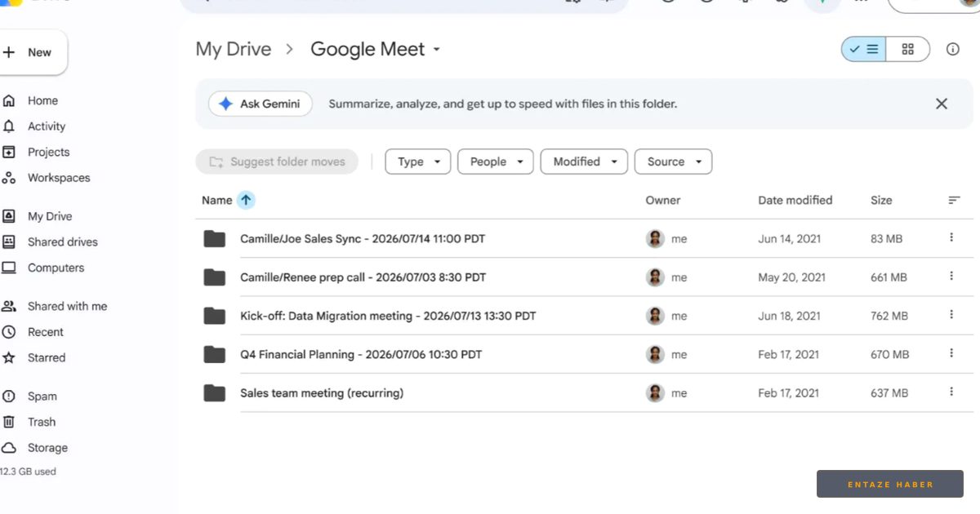Click owner avatar in Camille/Joe Sales Sync row
Image resolution: width=980 pixels, height=514 pixels.
655,239
